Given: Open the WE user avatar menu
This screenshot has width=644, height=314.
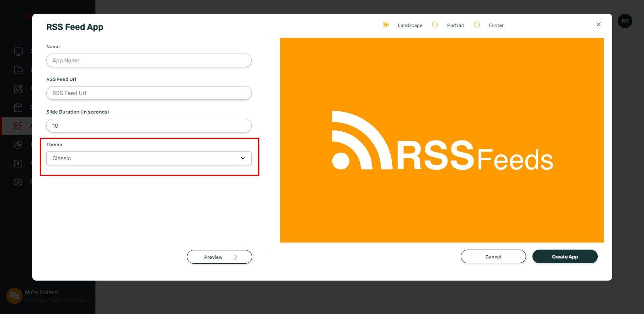Looking at the screenshot, I should [x=625, y=21].
